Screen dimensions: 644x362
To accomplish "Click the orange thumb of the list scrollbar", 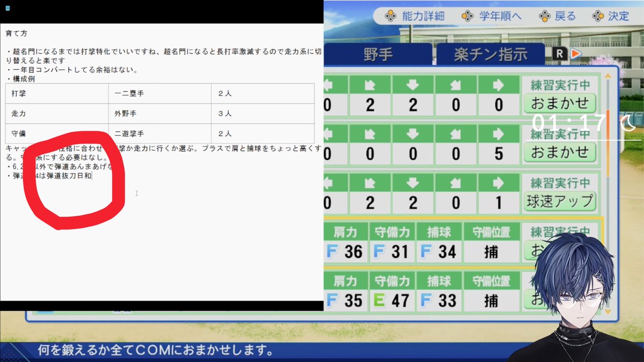I will pyautogui.click(x=608, y=142).
